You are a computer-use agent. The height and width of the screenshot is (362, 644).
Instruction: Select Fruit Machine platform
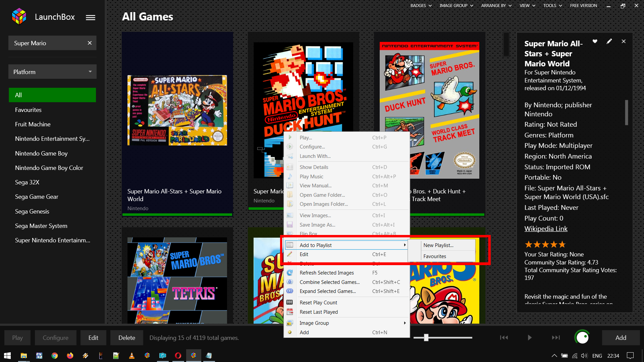click(x=33, y=124)
